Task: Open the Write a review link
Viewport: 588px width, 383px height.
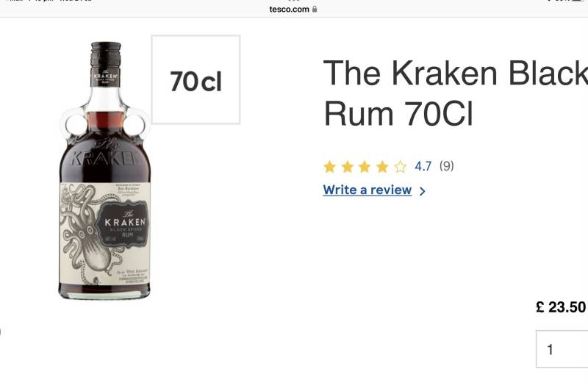Action: [x=367, y=190]
